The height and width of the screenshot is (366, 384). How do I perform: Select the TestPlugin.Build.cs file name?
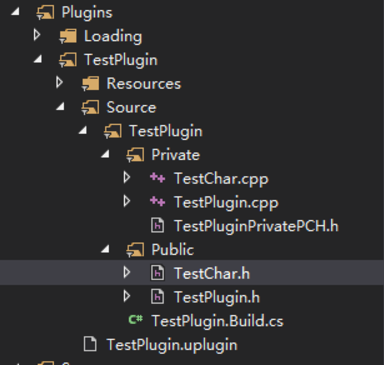(217, 321)
